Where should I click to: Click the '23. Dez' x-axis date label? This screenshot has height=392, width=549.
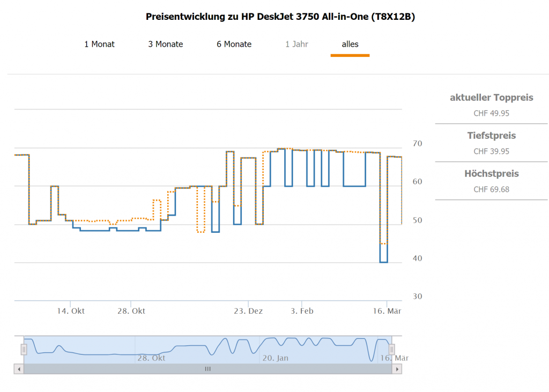tap(249, 311)
